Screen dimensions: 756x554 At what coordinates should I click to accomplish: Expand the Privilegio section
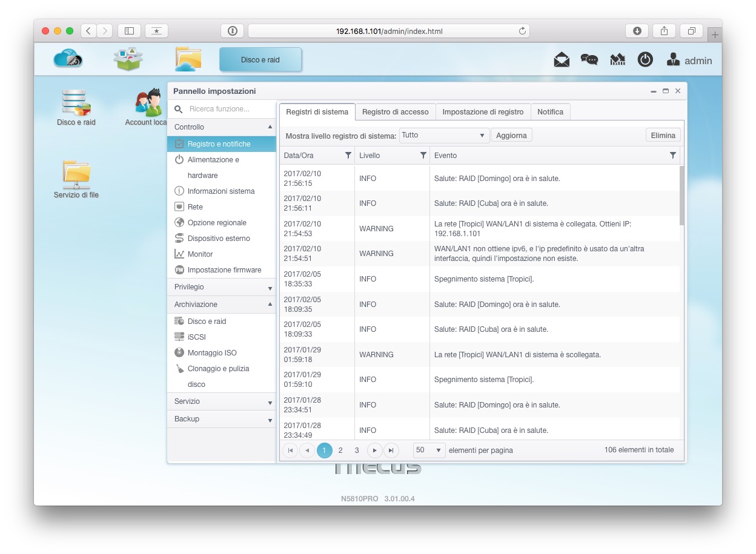click(x=222, y=287)
